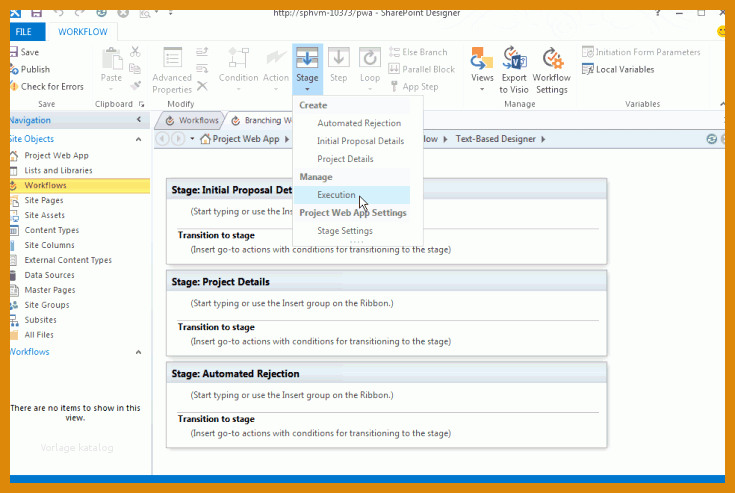Viewport: 735px width, 493px height.
Task: Open Content Types
Action: (x=52, y=231)
